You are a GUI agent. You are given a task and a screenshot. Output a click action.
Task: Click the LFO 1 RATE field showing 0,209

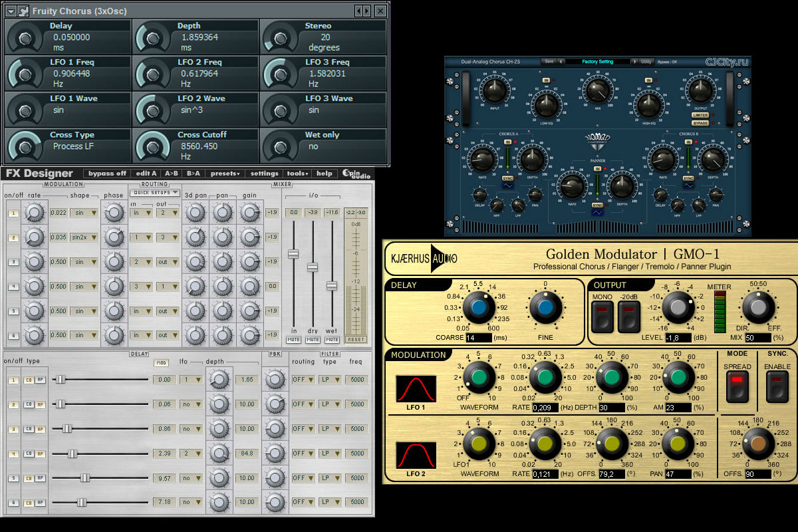click(x=545, y=406)
